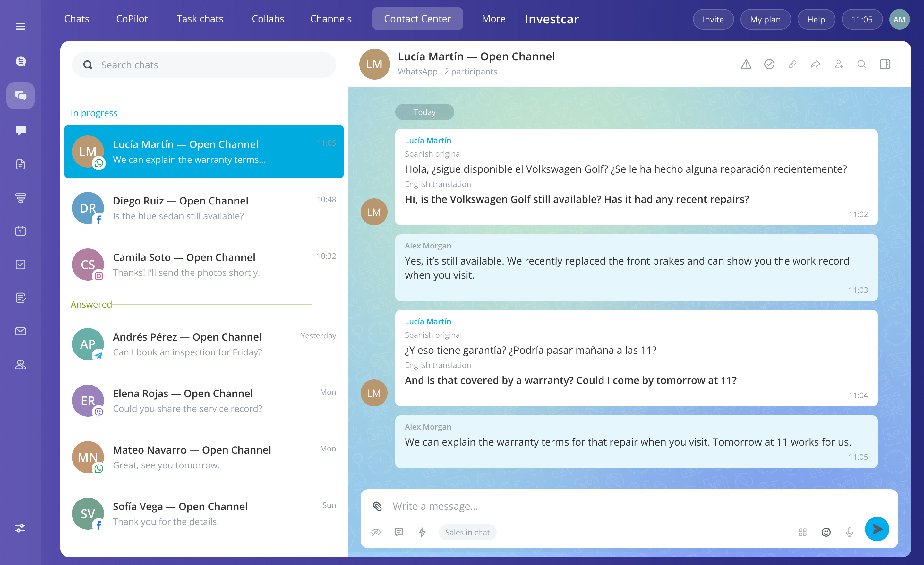
Task: Open the tasks checkmark icon in sidebar
Action: point(21,265)
